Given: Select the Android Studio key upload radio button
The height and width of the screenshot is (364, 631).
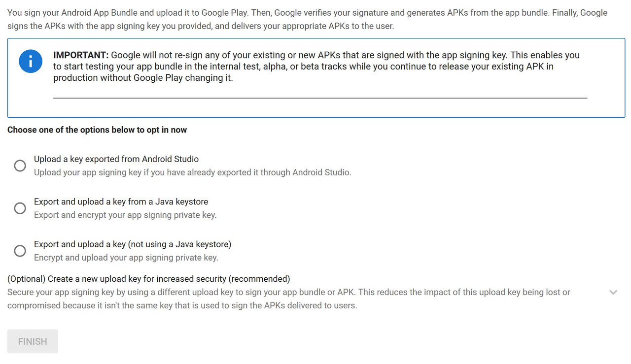Looking at the screenshot, I should (x=20, y=165).
